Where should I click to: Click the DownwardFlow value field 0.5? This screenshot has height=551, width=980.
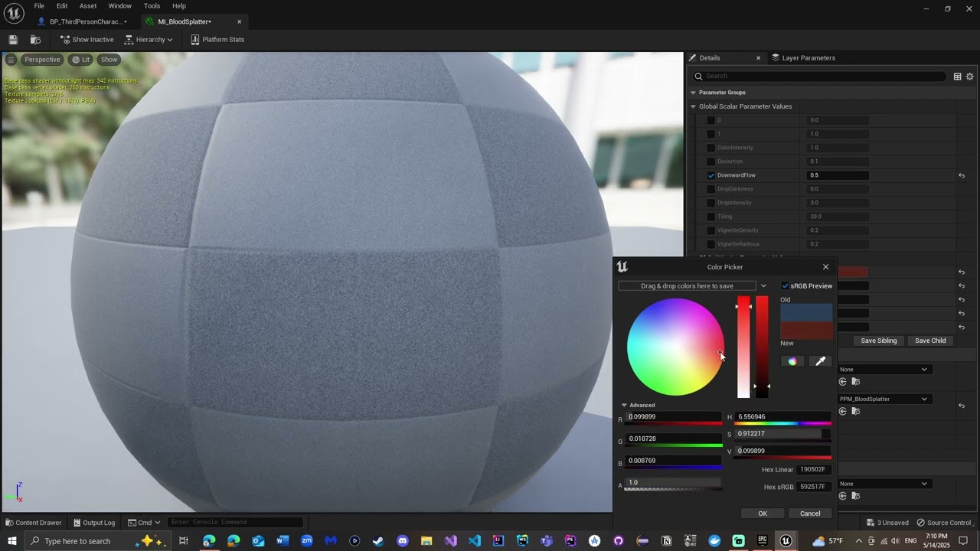tap(838, 175)
